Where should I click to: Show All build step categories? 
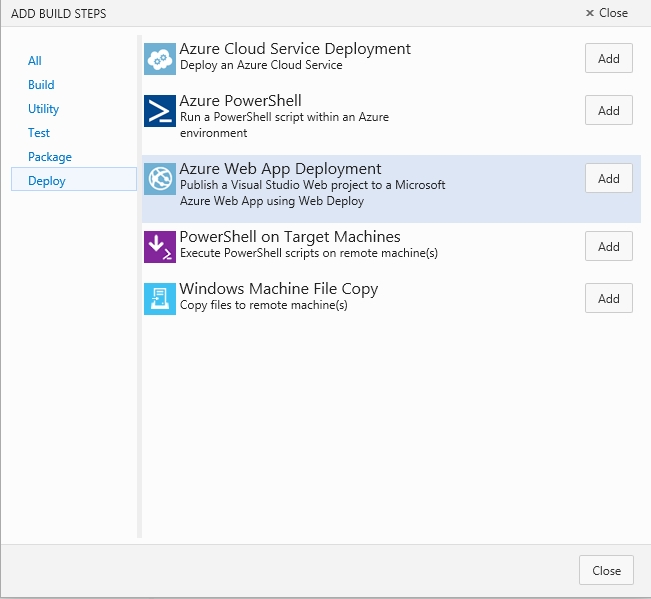[x=34, y=61]
